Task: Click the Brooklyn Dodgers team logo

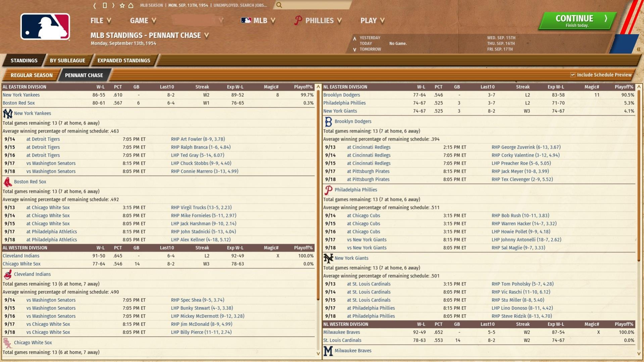Action: (328, 122)
